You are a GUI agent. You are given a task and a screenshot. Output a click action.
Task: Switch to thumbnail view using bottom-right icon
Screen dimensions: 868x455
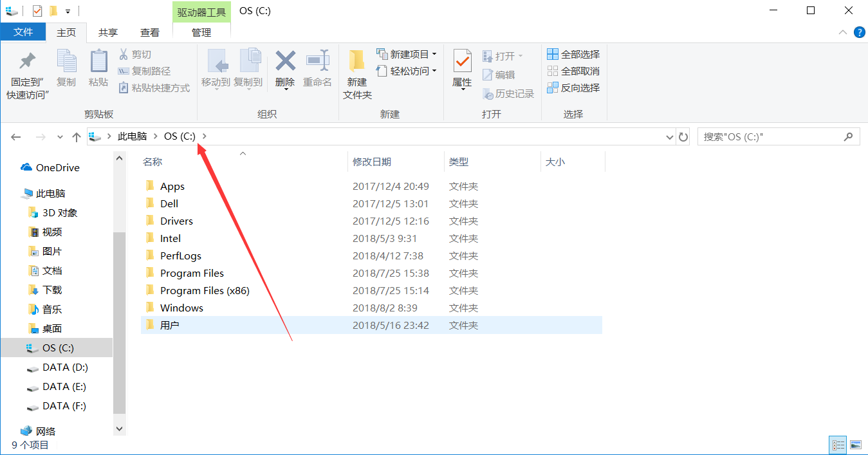(x=856, y=444)
